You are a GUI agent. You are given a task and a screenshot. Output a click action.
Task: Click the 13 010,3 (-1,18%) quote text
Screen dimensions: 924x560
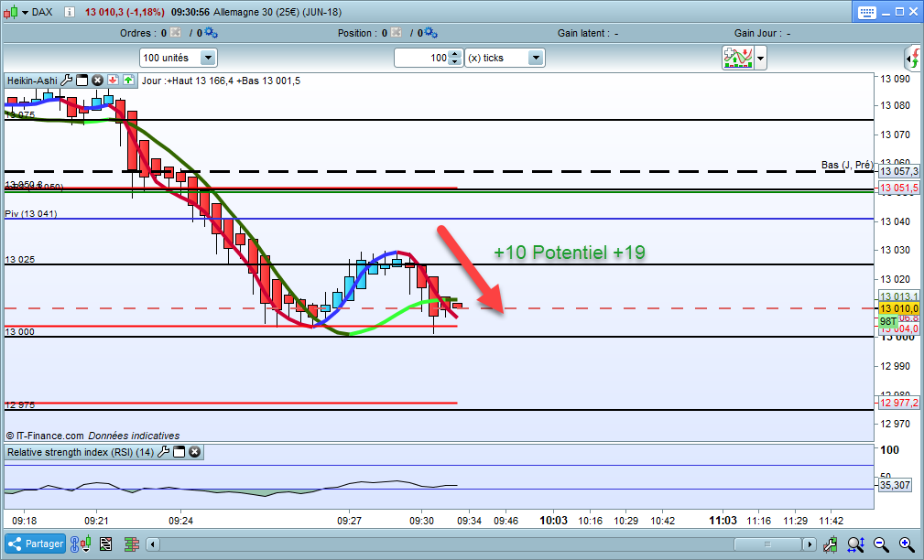(124, 12)
